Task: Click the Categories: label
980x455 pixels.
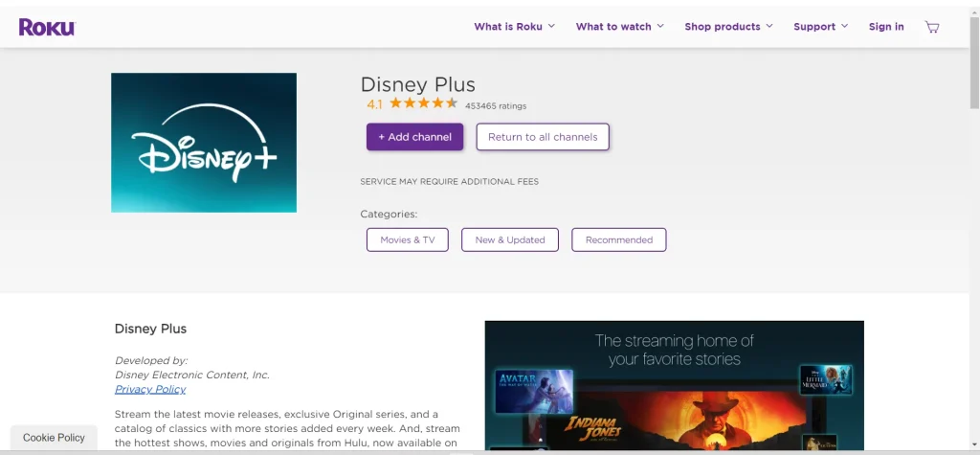Action: 389,214
